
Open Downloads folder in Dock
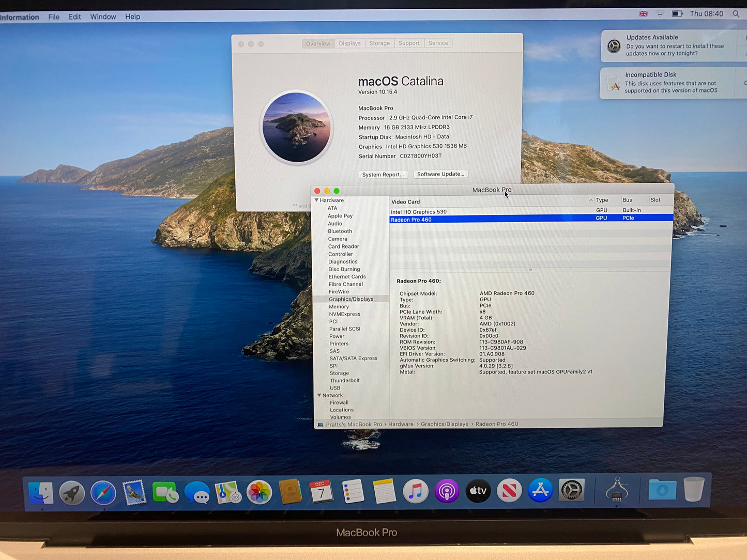point(662,489)
